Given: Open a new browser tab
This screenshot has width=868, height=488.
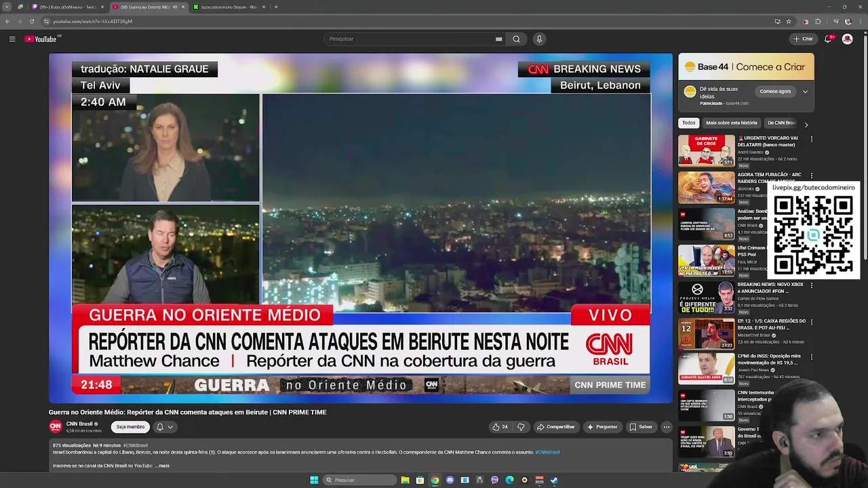Looking at the screenshot, I should click(x=275, y=7).
